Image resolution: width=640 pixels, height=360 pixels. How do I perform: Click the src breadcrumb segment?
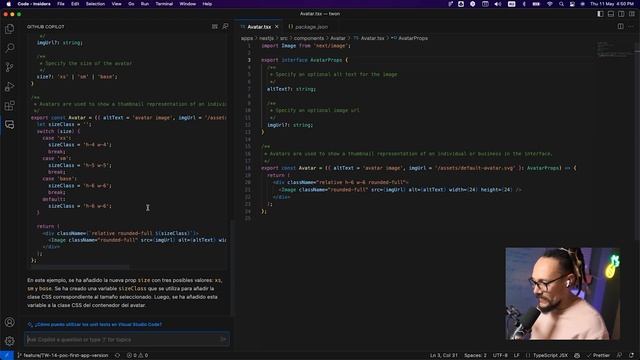[x=284, y=38]
